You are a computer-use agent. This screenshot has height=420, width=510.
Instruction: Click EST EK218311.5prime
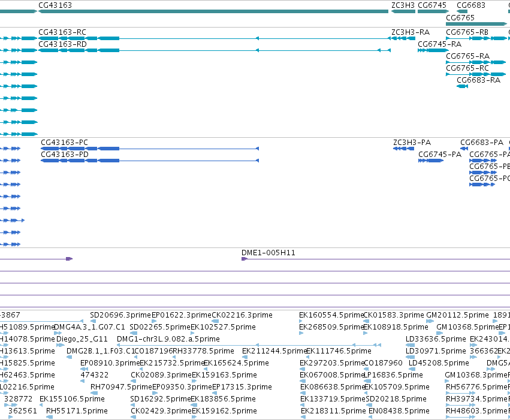(x=333, y=411)
